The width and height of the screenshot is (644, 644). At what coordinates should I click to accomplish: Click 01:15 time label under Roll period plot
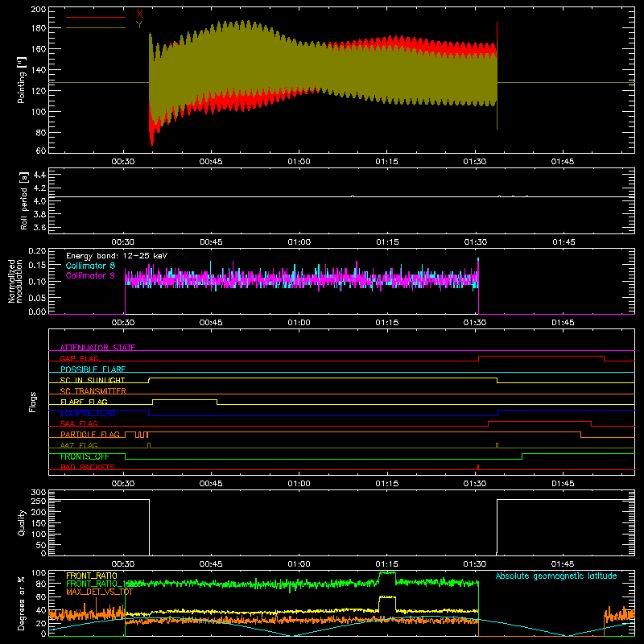coord(387,242)
